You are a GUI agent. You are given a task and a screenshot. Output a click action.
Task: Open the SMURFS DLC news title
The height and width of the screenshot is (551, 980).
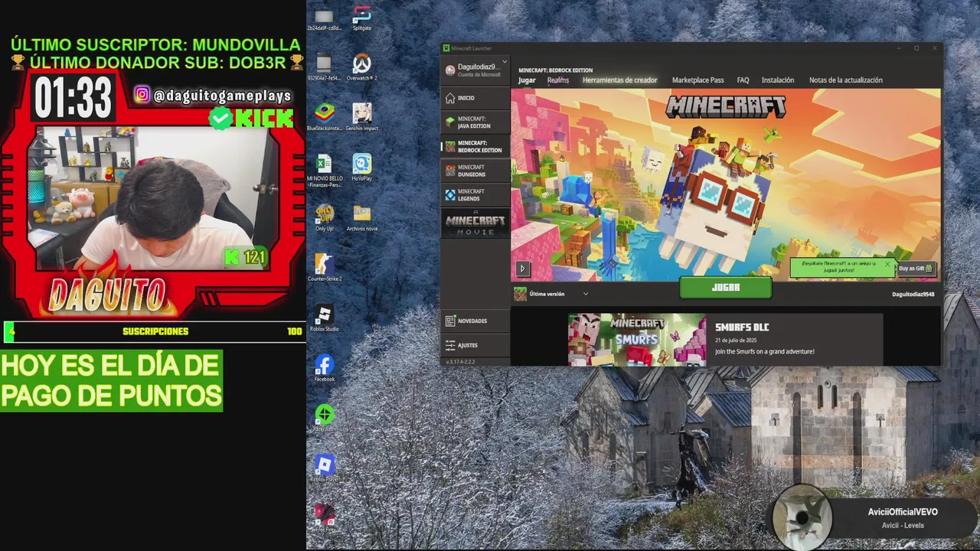pyautogui.click(x=742, y=328)
